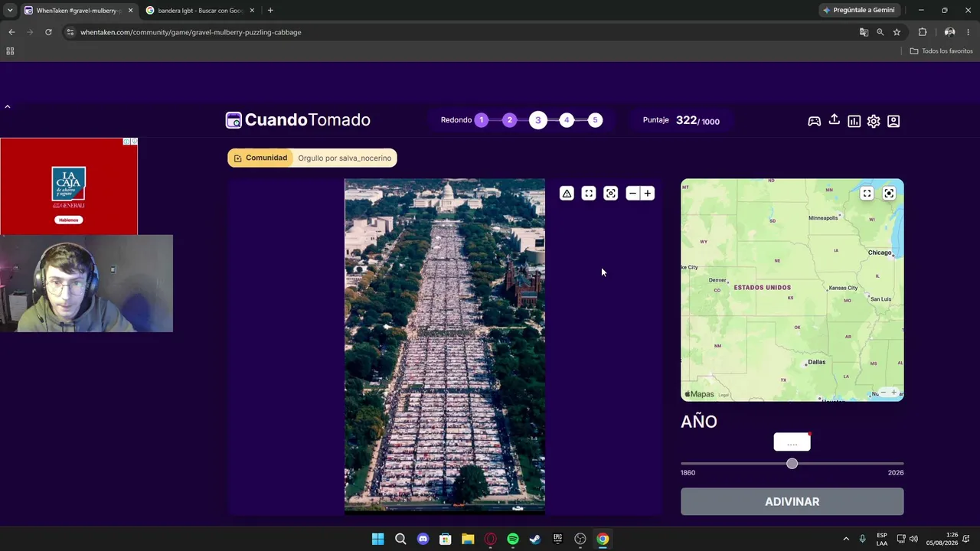The height and width of the screenshot is (551, 980).
Task: Click the CuandoTomado logo
Action: point(298,120)
